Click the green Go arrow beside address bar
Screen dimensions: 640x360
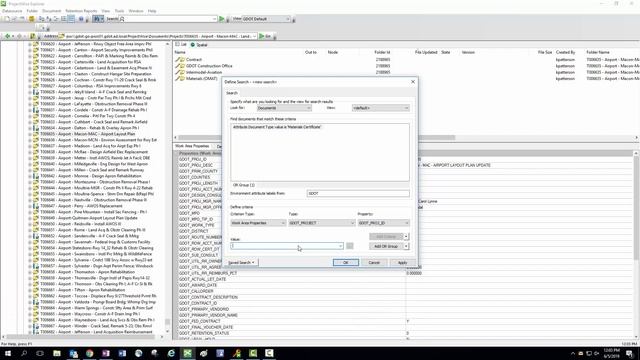coord(262,36)
